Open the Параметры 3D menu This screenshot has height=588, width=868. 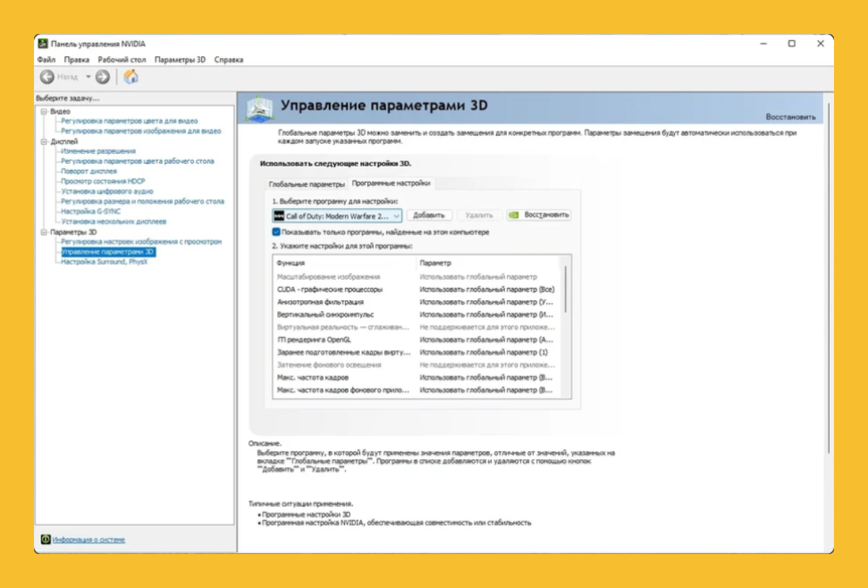[180, 59]
